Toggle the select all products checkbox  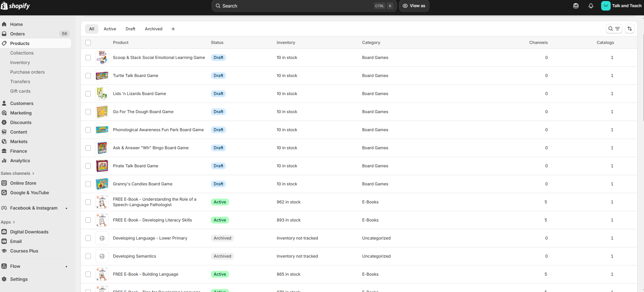[x=88, y=43]
